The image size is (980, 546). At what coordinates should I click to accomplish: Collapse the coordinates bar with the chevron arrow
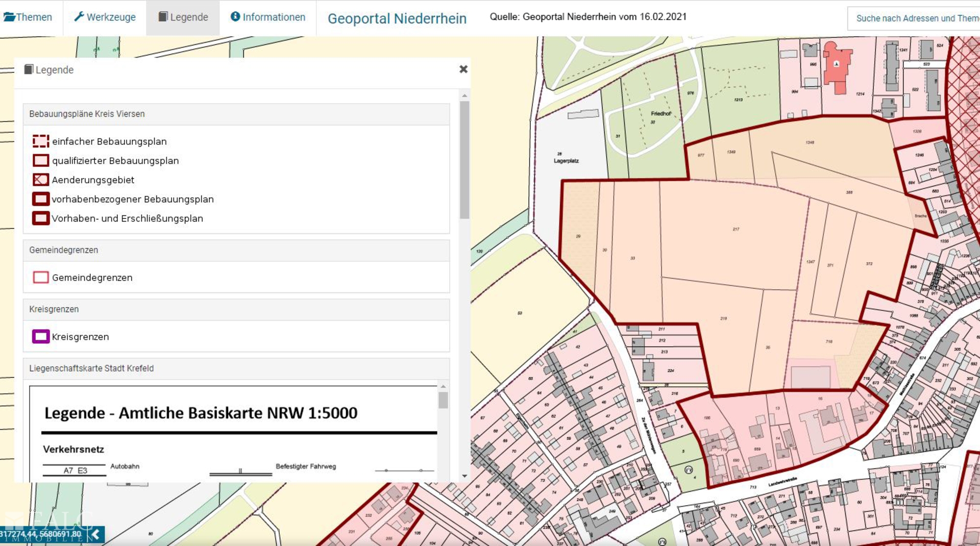(x=95, y=534)
